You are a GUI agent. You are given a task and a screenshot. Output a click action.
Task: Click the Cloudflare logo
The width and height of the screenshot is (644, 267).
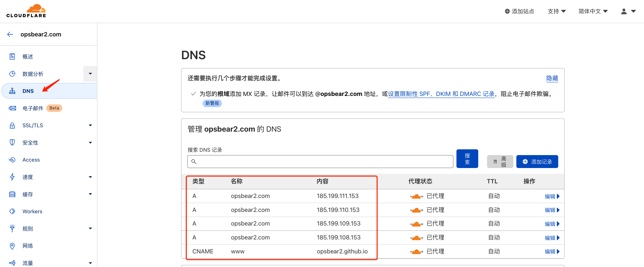coord(26,11)
